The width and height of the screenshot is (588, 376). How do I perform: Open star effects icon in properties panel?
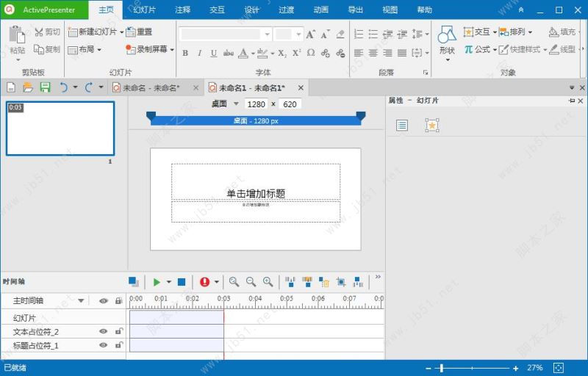(x=432, y=125)
